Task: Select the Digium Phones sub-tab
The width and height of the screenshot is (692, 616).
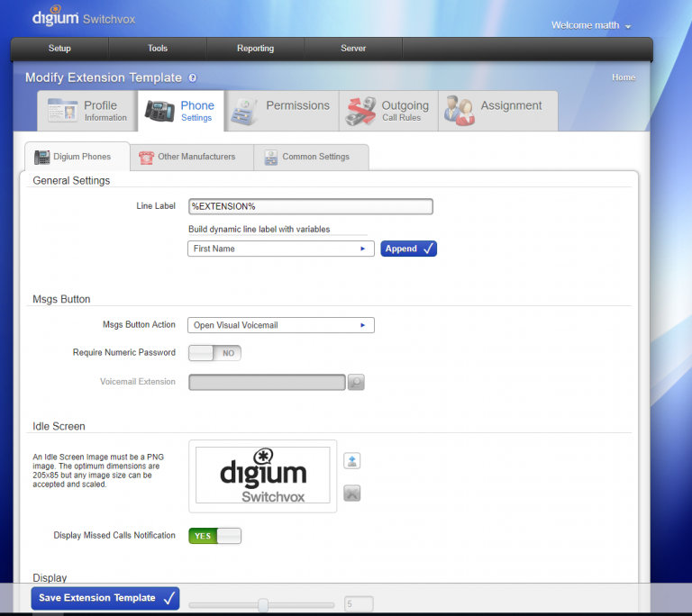Action: click(x=77, y=157)
